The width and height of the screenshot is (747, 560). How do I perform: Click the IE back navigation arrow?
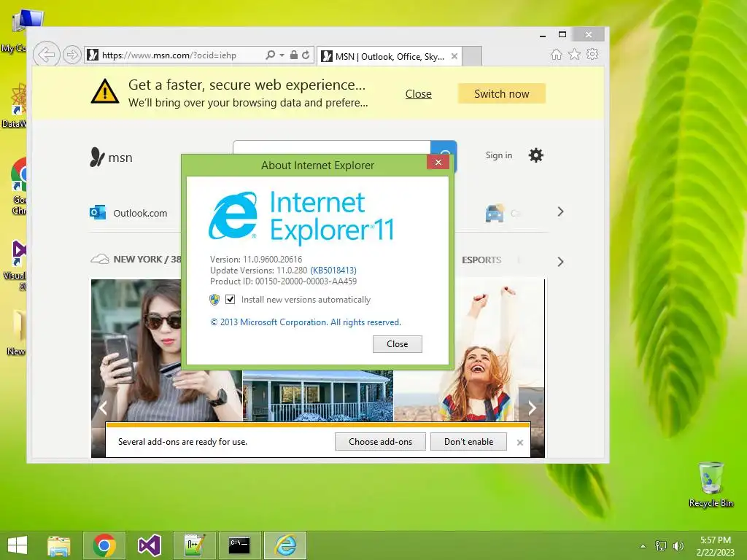47,55
